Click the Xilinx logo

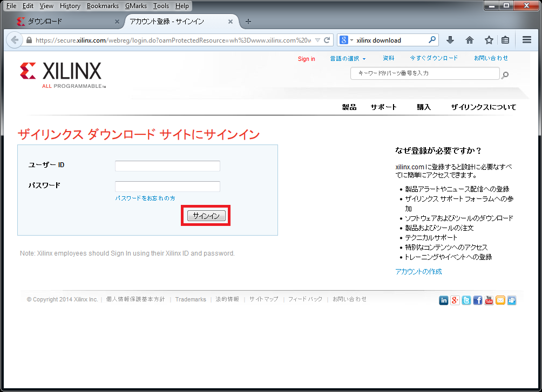coord(63,75)
